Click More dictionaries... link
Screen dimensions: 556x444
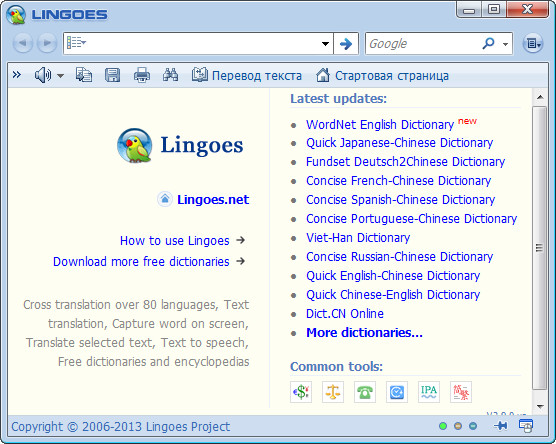(364, 333)
